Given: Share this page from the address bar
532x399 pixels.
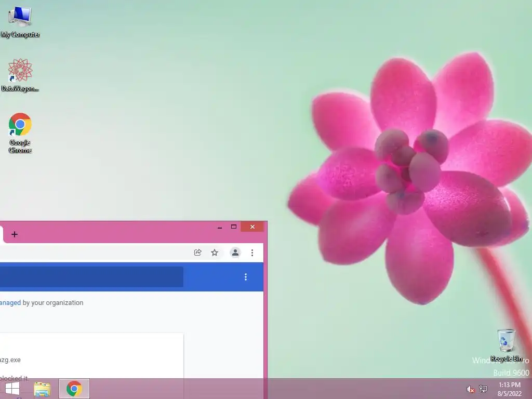Looking at the screenshot, I should [x=198, y=252].
